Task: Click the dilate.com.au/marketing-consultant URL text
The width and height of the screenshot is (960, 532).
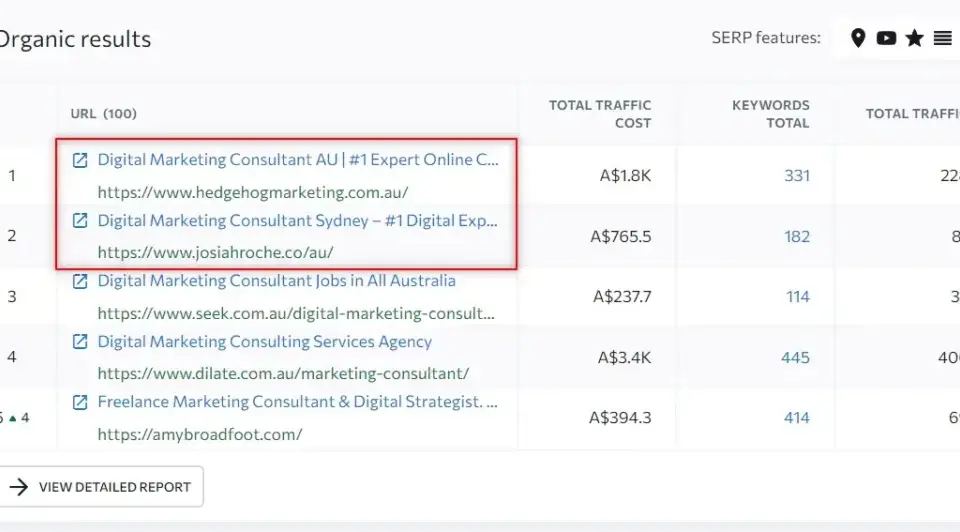Action: (283, 373)
